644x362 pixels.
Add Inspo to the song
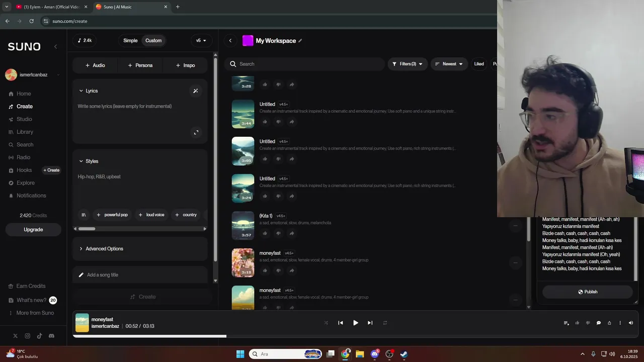click(x=185, y=65)
